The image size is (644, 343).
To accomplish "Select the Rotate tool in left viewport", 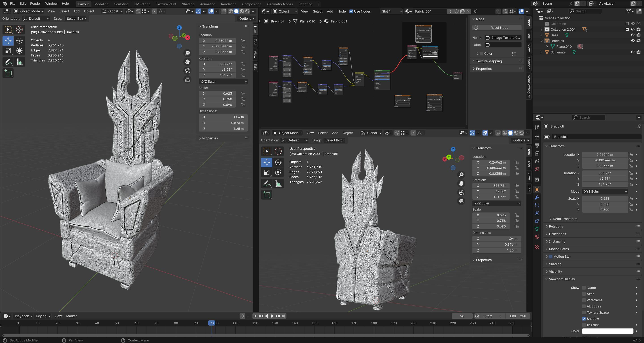I will 19,40.
